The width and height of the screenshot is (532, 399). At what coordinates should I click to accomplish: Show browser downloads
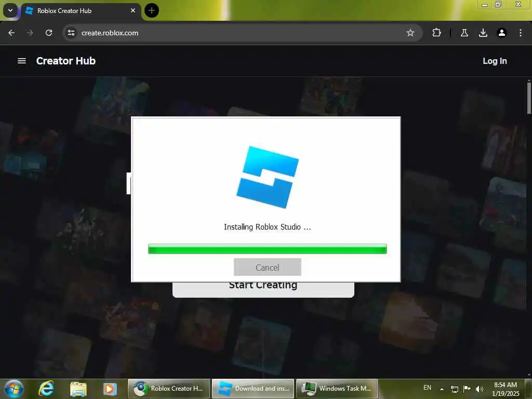[x=483, y=33]
